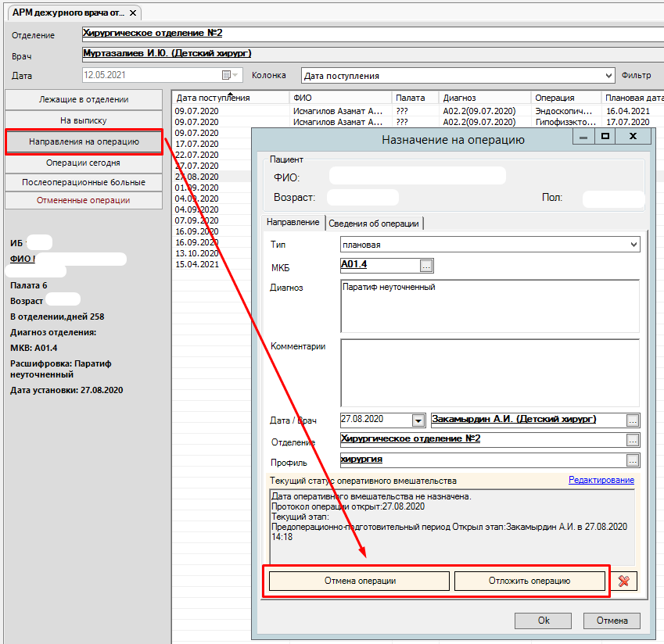Click the Отложить операцию button
664x644 pixels.
tap(529, 581)
